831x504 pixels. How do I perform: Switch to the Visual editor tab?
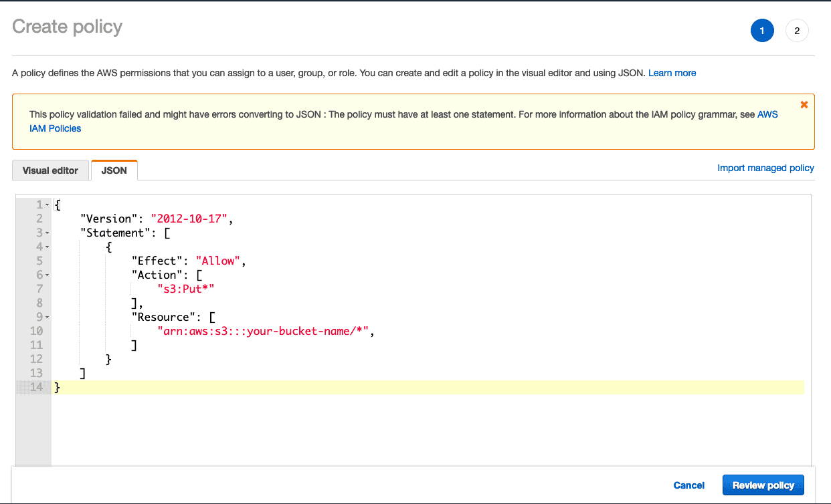pyautogui.click(x=50, y=170)
